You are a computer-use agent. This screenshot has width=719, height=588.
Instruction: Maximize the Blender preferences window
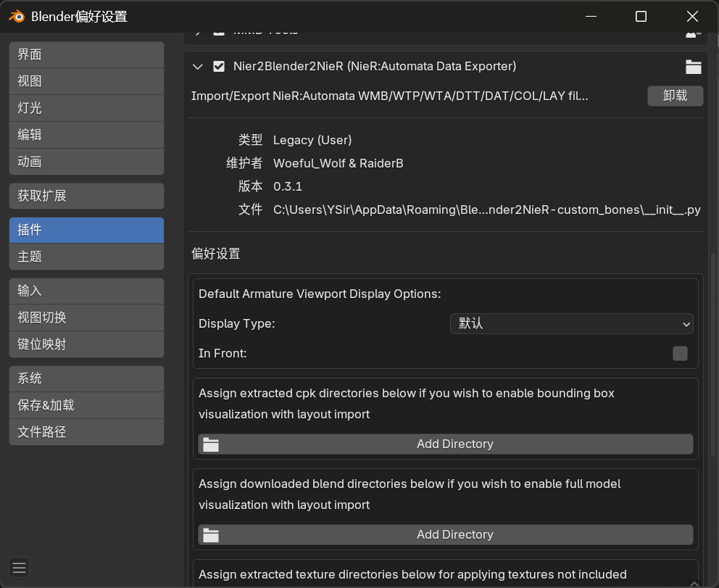click(641, 16)
